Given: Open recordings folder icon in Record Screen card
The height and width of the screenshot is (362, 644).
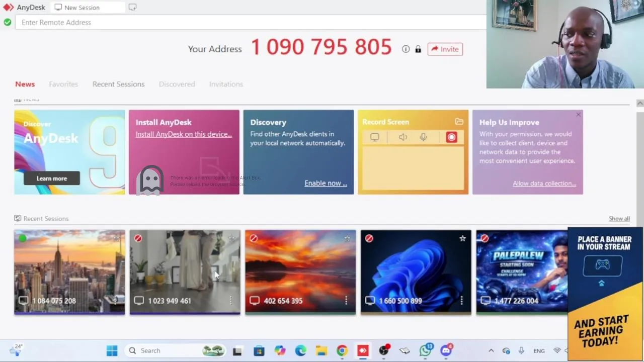Looking at the screenshot, I should (459, 122).
